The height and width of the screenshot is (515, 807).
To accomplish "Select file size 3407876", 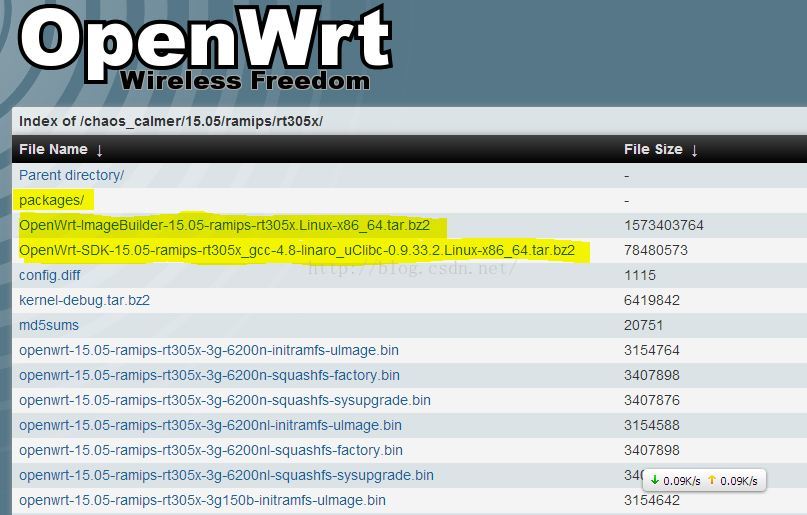I will pyautogui.click(x=652, y=400).
